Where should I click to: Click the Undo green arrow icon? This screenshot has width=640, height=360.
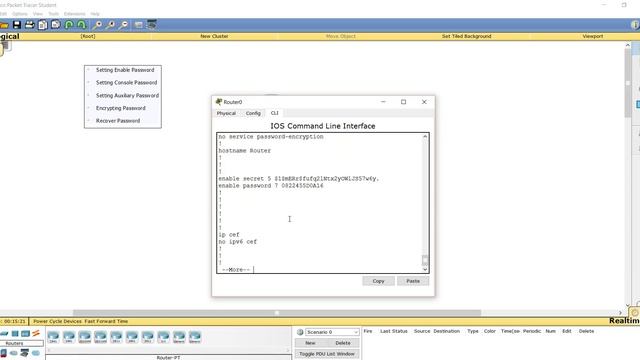(69, 25)
